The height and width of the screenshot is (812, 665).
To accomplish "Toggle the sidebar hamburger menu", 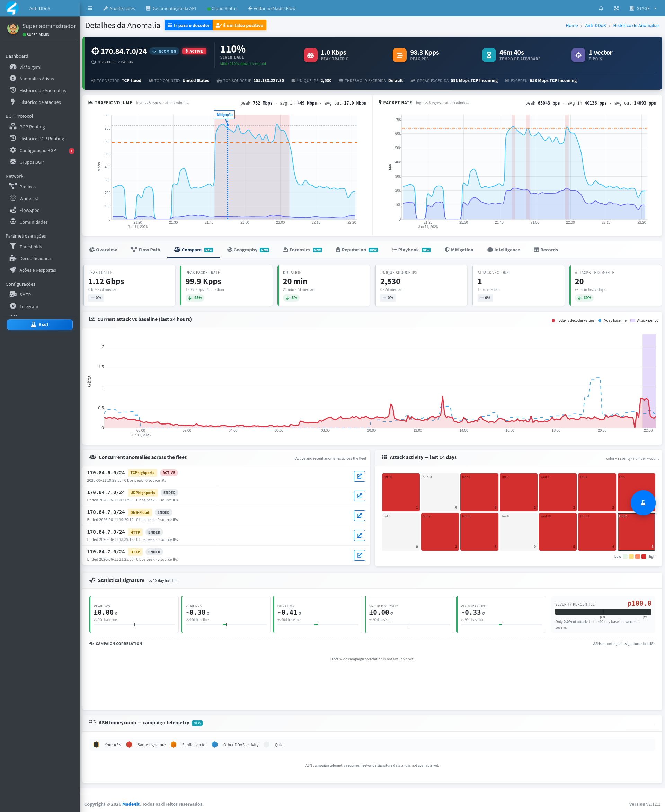I will pos(90,8).
